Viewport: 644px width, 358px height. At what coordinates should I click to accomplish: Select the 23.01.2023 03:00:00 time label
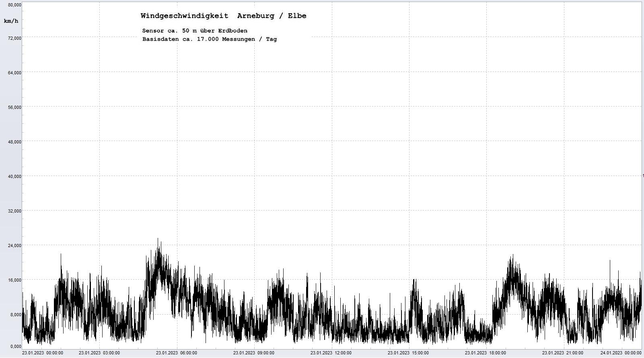[99, 353]
